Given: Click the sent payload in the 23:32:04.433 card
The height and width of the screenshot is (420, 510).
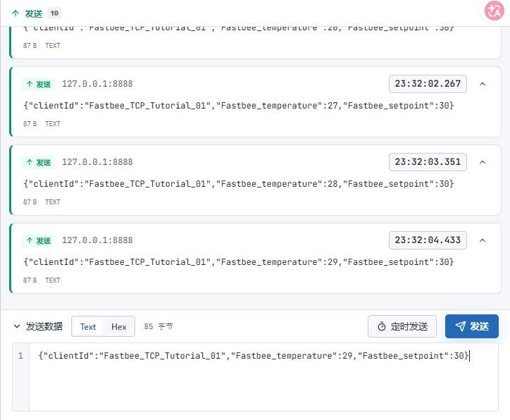Looking at the screenshot, I should coord(238,262).
